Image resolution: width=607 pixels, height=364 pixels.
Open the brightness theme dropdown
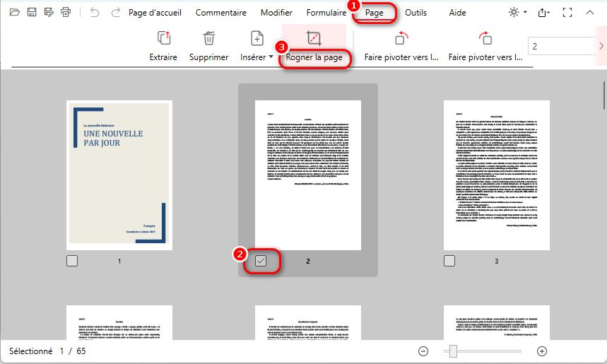coord(517,13)
